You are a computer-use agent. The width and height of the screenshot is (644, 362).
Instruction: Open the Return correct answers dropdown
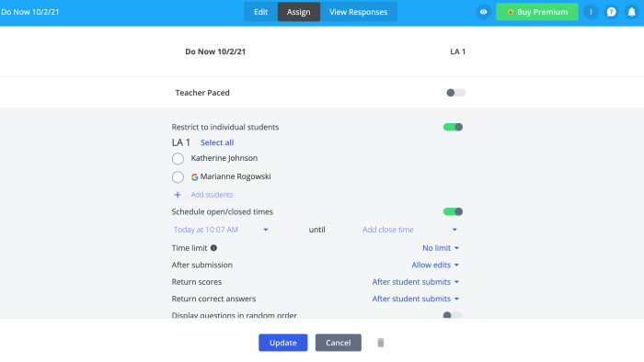tap(416, 299)
